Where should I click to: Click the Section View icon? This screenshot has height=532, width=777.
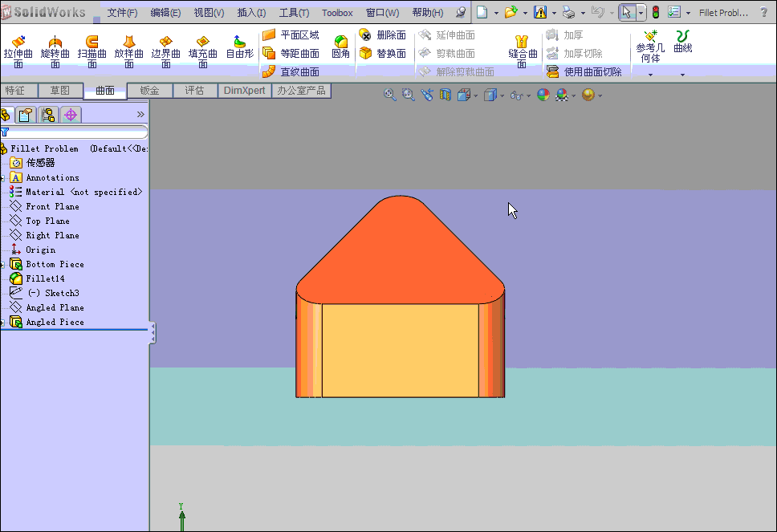445,95
